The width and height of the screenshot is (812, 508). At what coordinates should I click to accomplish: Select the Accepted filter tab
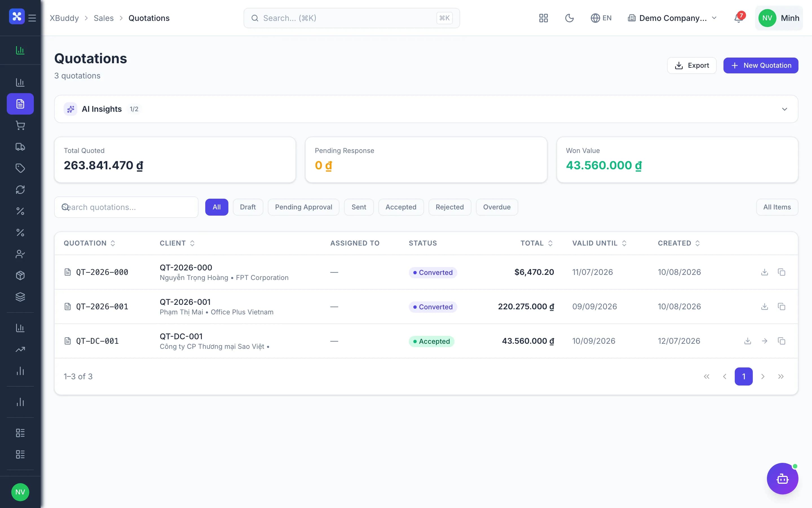pos(401,207)
